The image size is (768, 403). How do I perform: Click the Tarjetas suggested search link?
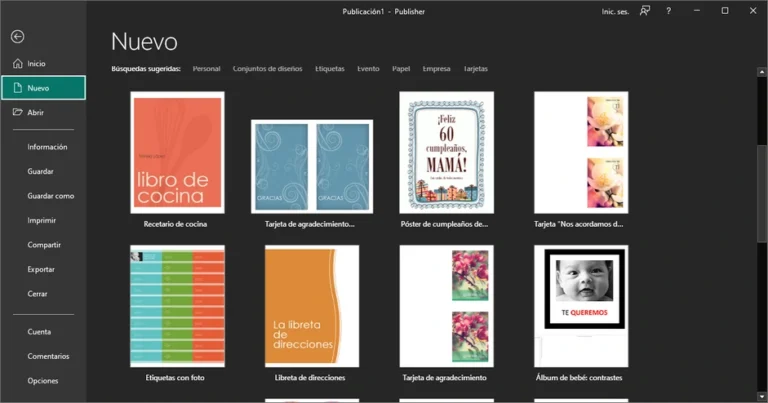point(475,69)
